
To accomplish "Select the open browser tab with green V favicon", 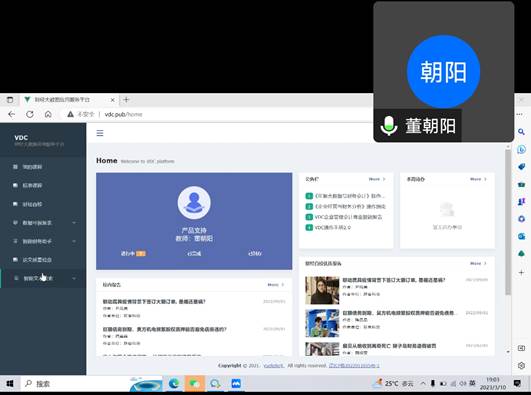I will pos(69,100).
